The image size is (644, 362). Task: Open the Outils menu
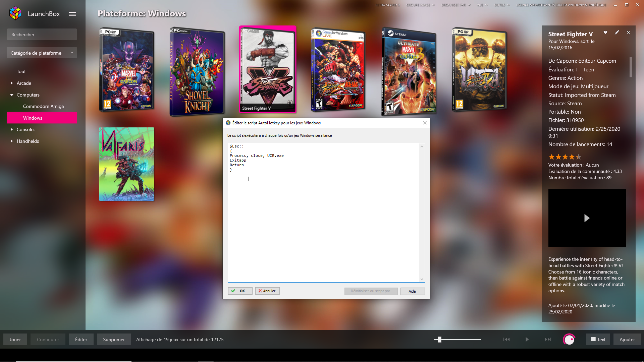tap(502, 5)
